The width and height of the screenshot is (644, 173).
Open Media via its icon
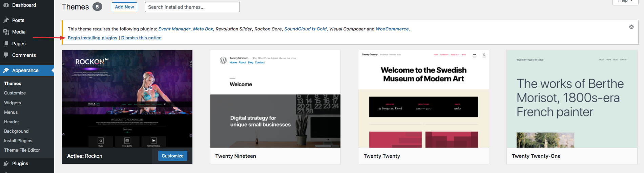pos(6,32)
